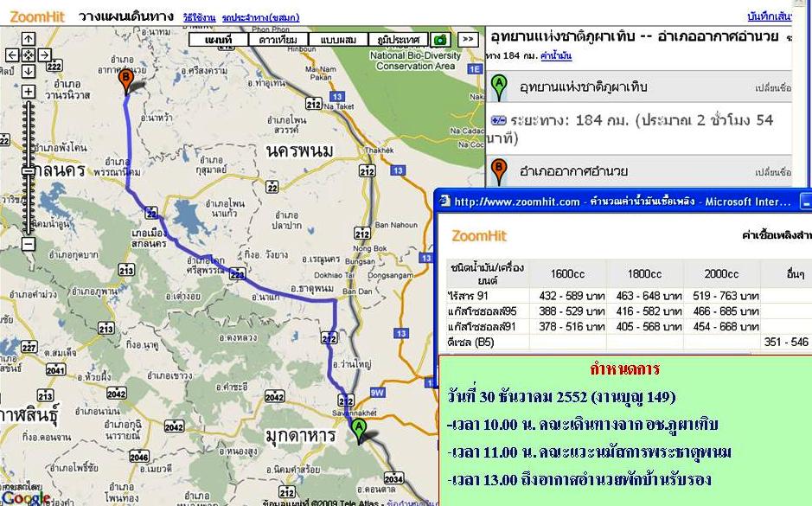This screenshot has height=506, width=812.
Task: Zoom out using the minus button
Action: pyautogui.click(x=29, y=244)
